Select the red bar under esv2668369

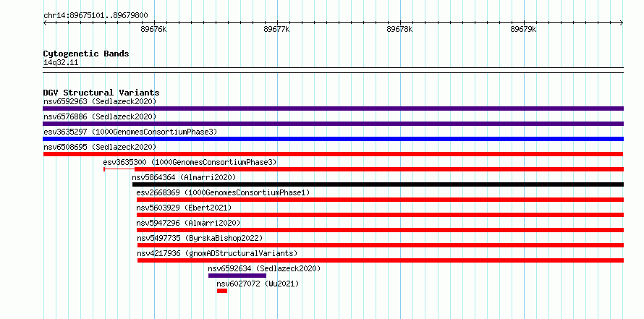point(381,200)
